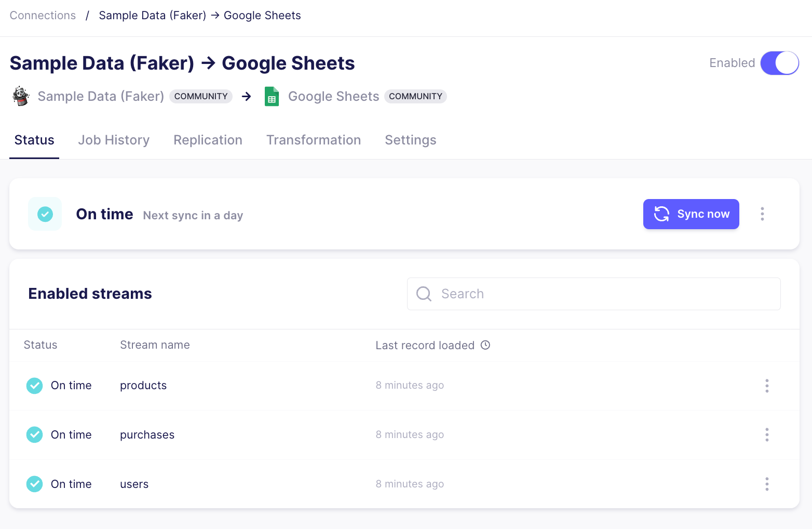Screen dimensions: 812x529
Task: Navigate back via the Connections breadcrumb link
Action: coord(42,15)
